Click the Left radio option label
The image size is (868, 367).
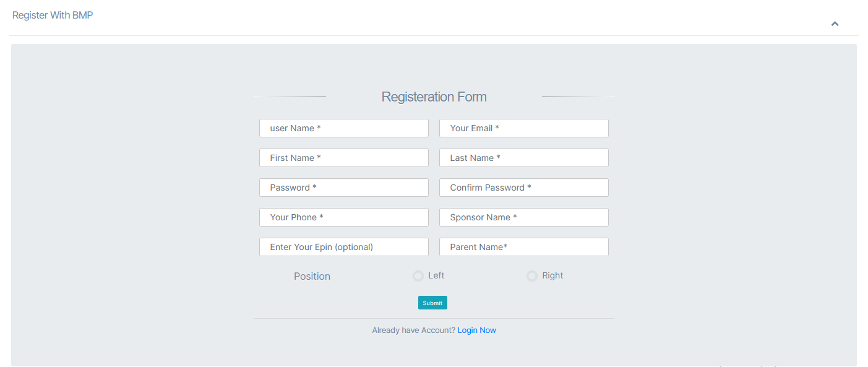436,275
